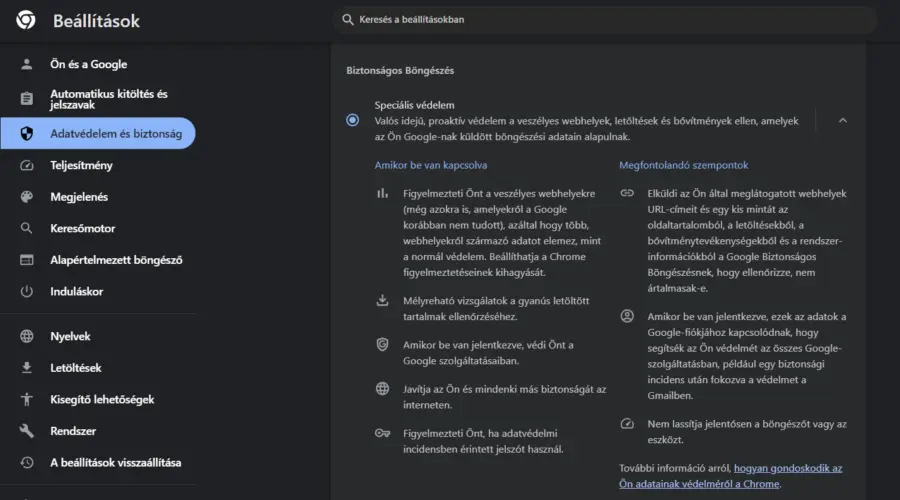Click the Chrome logo beside Beállítások

tap(26, 20)
